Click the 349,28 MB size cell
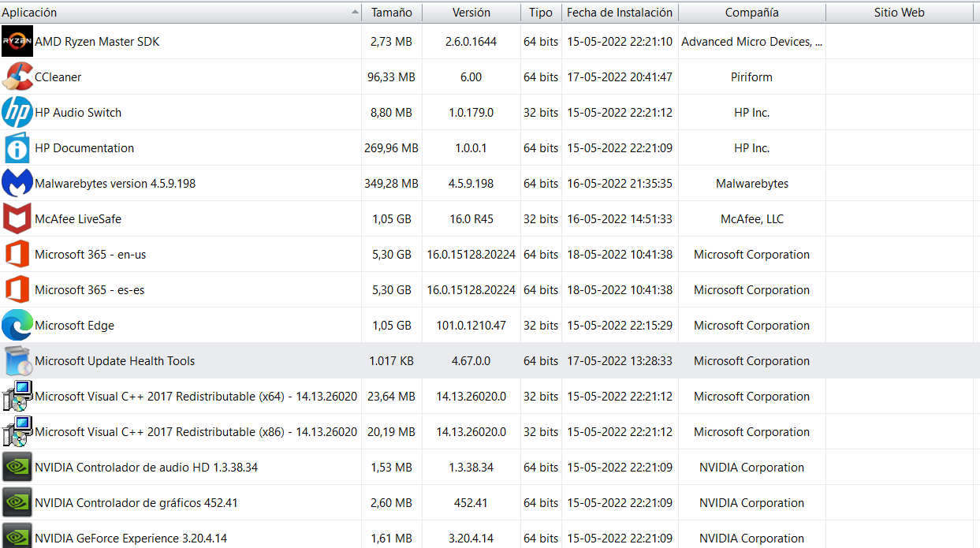This screenshot has height=548, width=980. coord(392,183)
